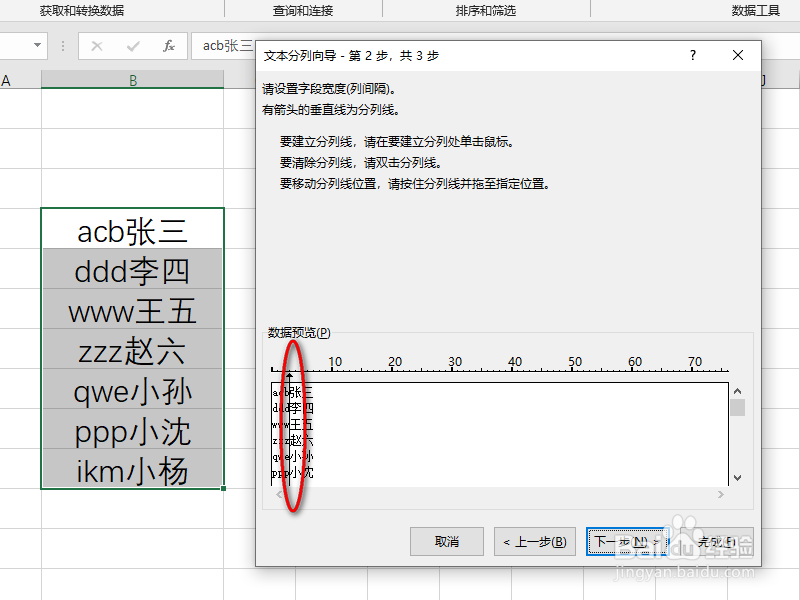Open the Name Box dropdown arrow
The image size is (800, 600).
pos(37,45)
